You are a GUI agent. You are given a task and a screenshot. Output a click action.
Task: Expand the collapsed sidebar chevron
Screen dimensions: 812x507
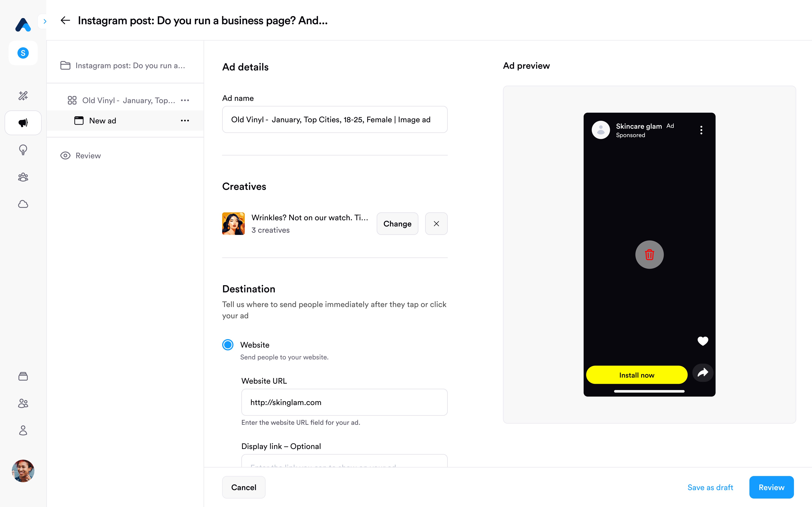[45, 21]
